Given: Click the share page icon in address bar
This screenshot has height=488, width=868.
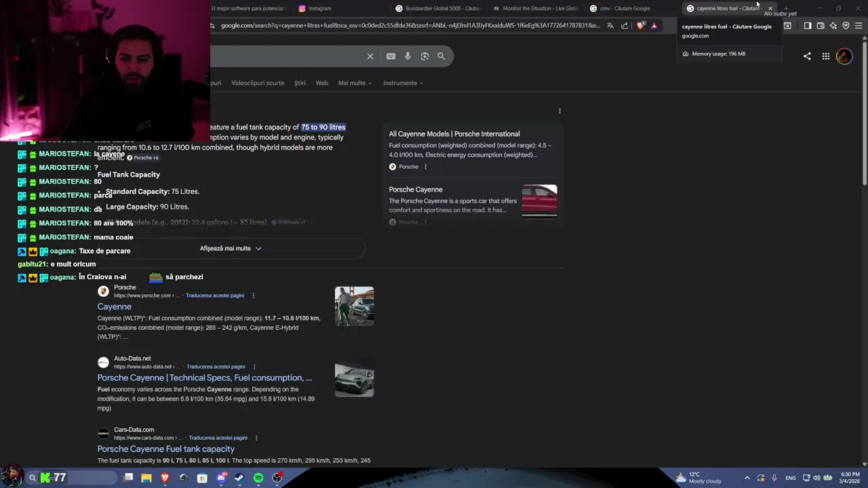Looking at the screenshot, I should click(625, 26).
